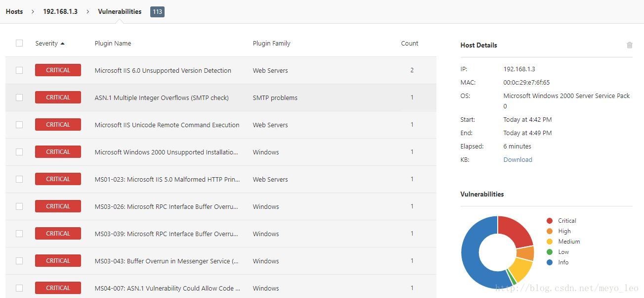Check the MS03-039 RPC Interface row
644x298 pixels.
[19, 234]
